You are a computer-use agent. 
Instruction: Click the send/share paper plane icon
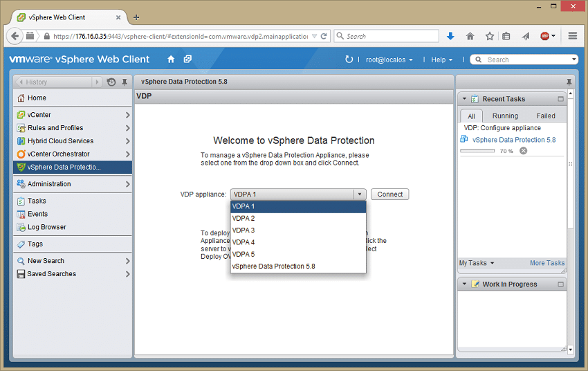525,36
